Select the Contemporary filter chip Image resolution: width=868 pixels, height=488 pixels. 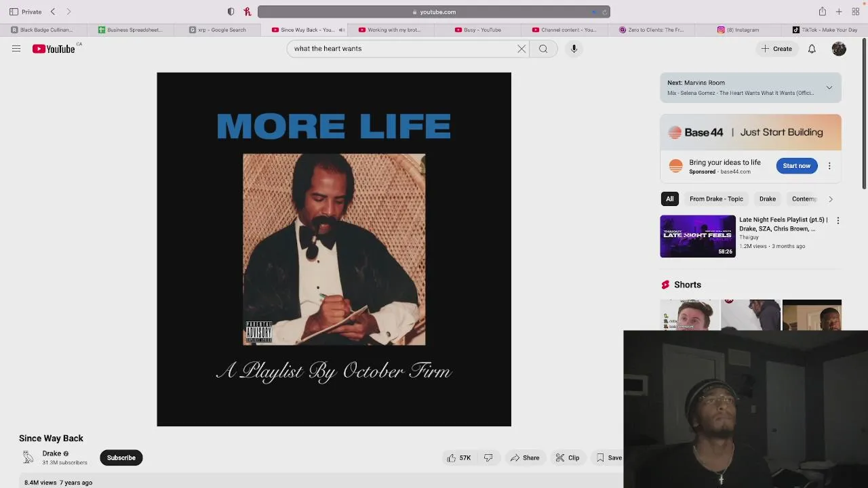pyautogui.click(x=804, y=199)
